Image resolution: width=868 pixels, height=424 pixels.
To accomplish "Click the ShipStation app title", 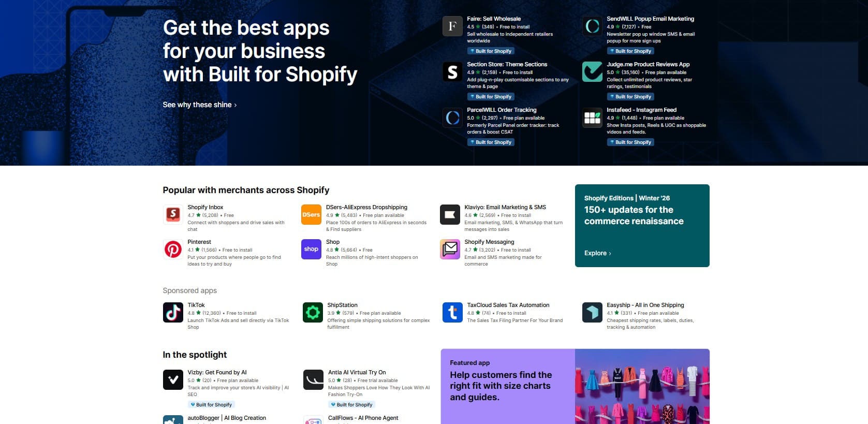I will click(342, 305).
